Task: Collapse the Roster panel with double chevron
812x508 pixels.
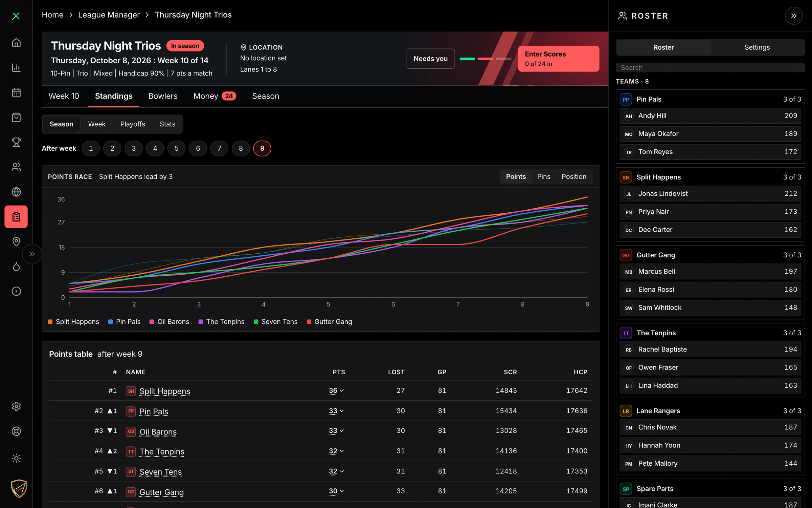Action: pyautogui.click(x=794, y=16)
